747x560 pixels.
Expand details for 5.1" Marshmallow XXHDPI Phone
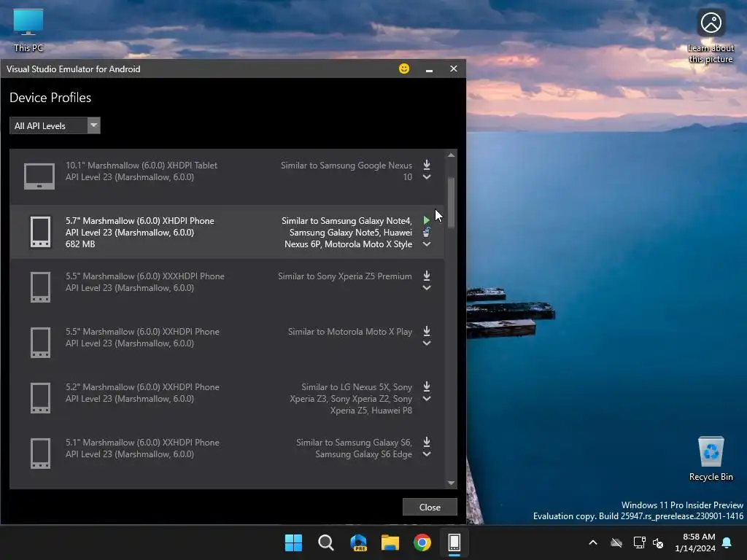tap(427, 454)
